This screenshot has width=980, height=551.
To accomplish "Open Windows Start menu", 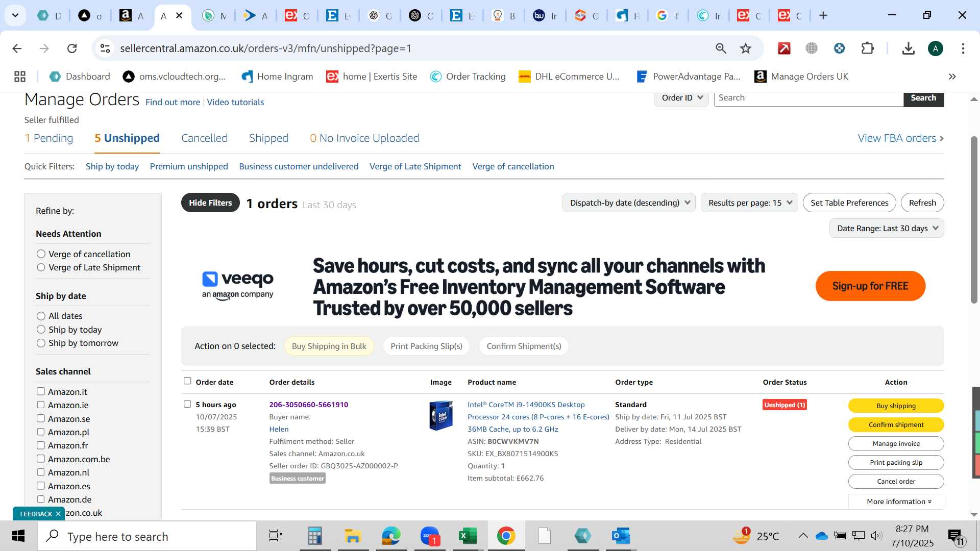I will click(18, 536).
